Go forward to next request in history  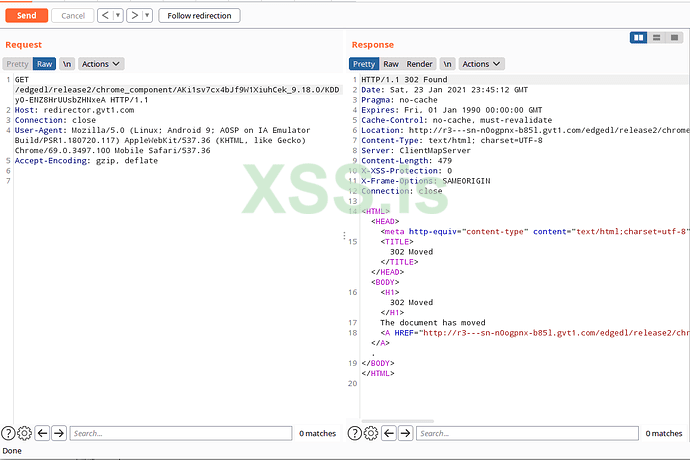coord(135,15)
